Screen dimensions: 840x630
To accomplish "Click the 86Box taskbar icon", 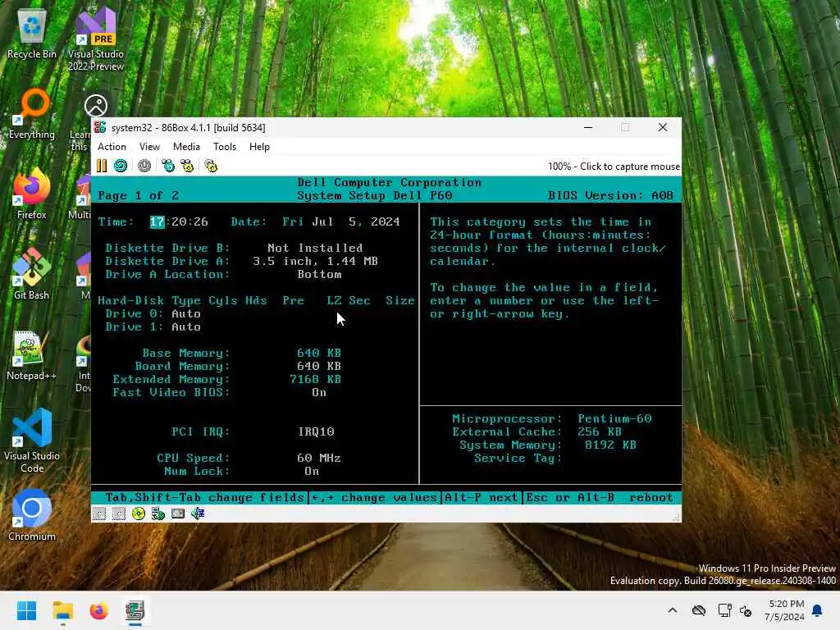I will [135, 610].
